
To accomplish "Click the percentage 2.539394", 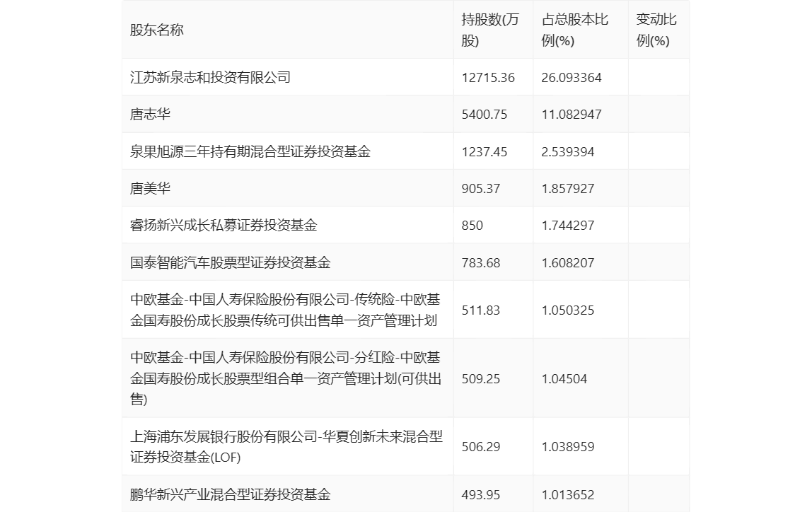I will pyautogui.click(x=568, y=151).
